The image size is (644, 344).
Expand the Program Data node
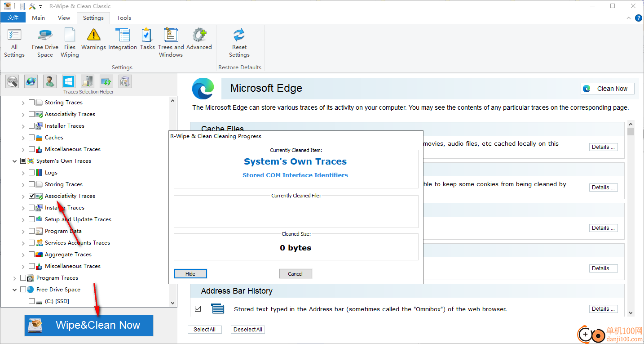[23, 231]
